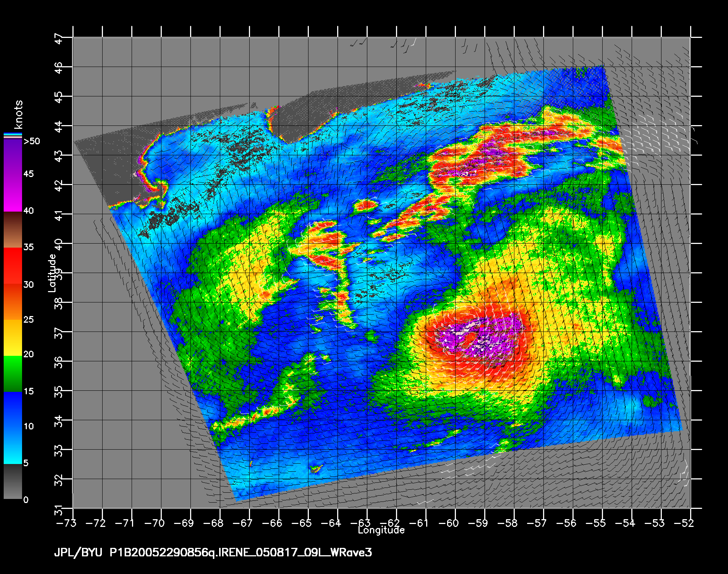
Task: Click the "0" label at the color bar bottom
Action: 26,500
